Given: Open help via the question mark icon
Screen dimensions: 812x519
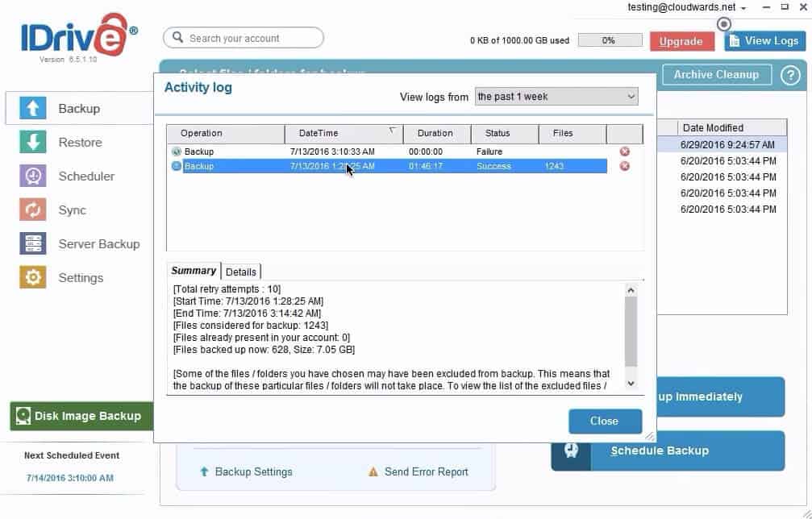Looking at the screenshot, I should 790,74.
